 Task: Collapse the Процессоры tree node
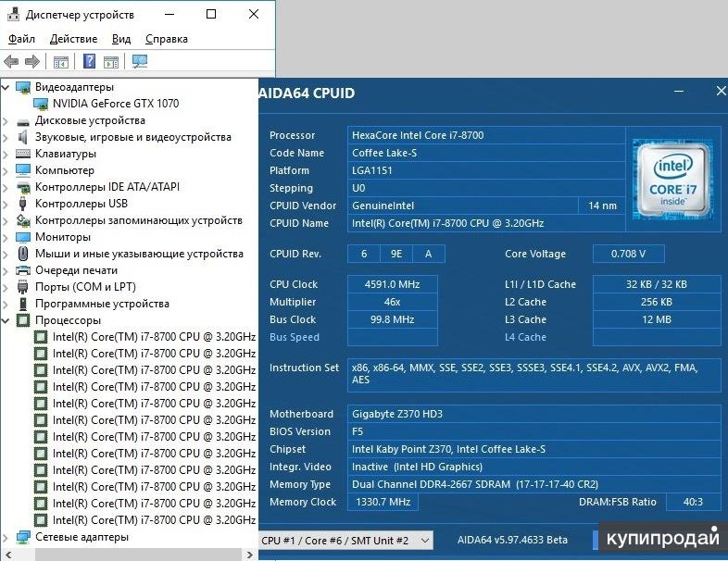6,320
